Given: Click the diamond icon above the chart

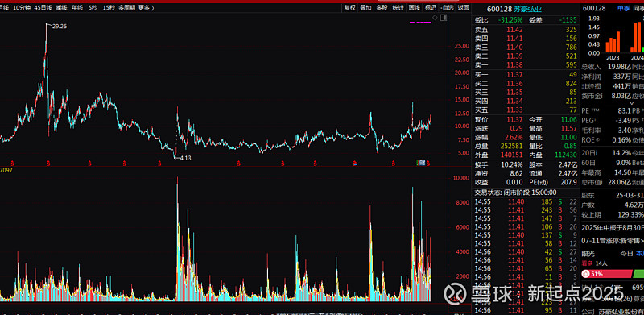Looking at the screenshot, I should click(435, 17).
